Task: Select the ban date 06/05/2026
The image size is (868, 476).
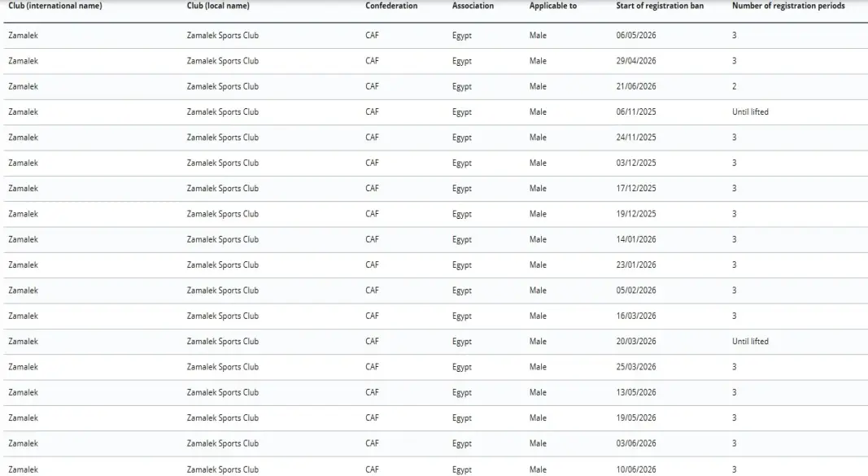Action: 636,36
